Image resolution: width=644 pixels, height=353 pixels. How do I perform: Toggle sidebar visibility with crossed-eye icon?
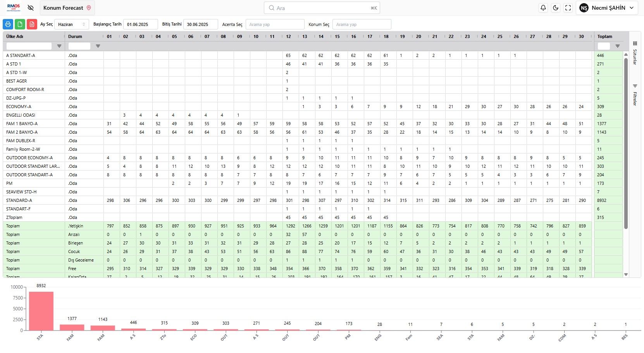tap(31, 8)
